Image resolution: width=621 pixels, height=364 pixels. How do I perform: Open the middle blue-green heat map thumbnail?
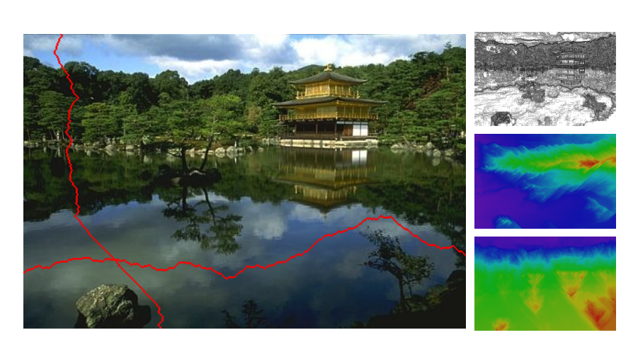click(545, 181)
